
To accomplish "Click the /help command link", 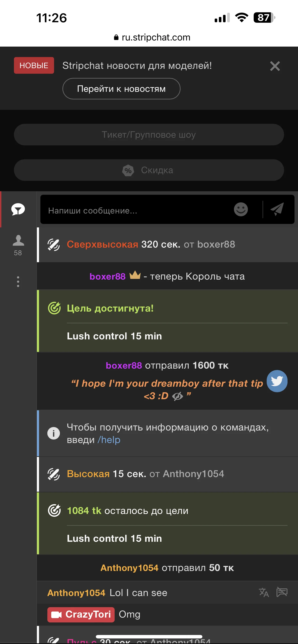I will coord(109,440).
